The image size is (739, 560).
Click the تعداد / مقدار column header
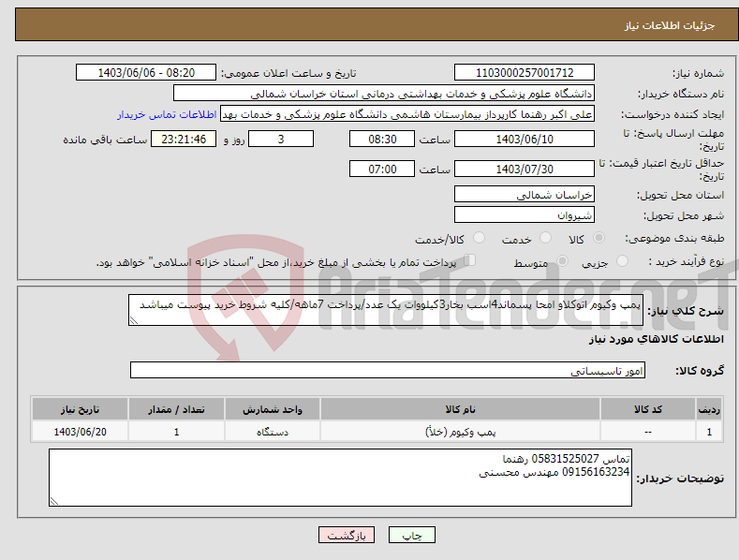(176, 409)
